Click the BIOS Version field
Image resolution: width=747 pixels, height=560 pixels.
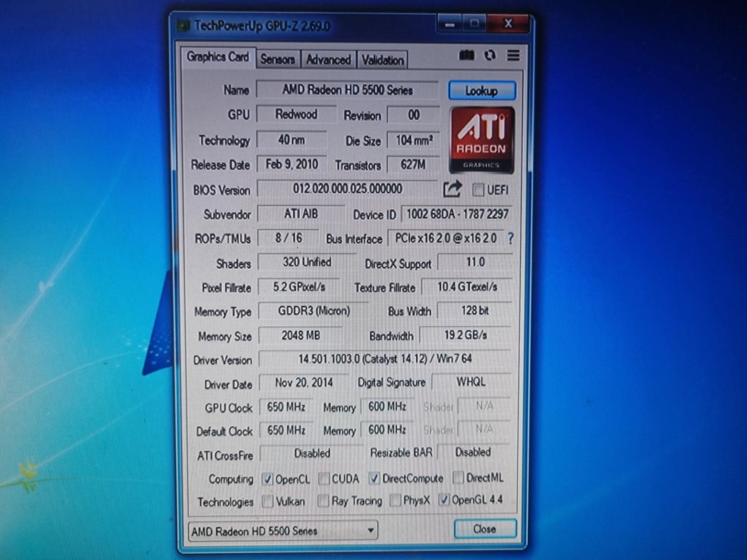tap(348, 189)
